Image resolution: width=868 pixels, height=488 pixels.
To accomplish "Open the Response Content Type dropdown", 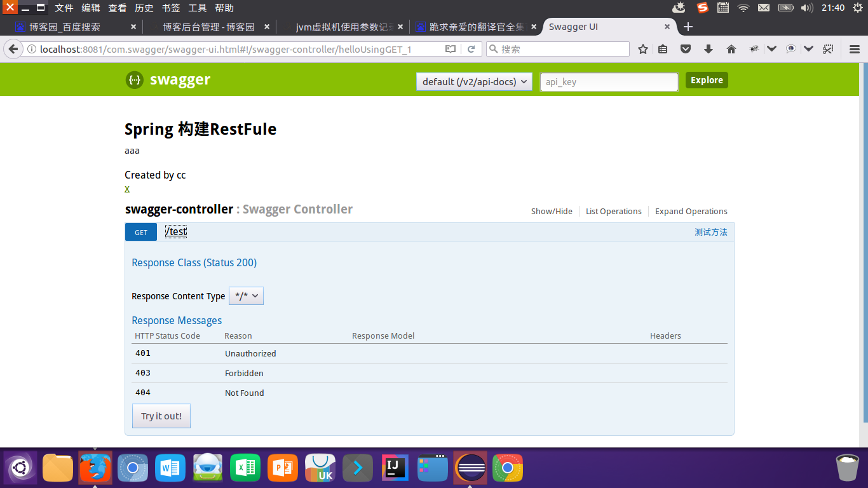I will tap(246, 296).
